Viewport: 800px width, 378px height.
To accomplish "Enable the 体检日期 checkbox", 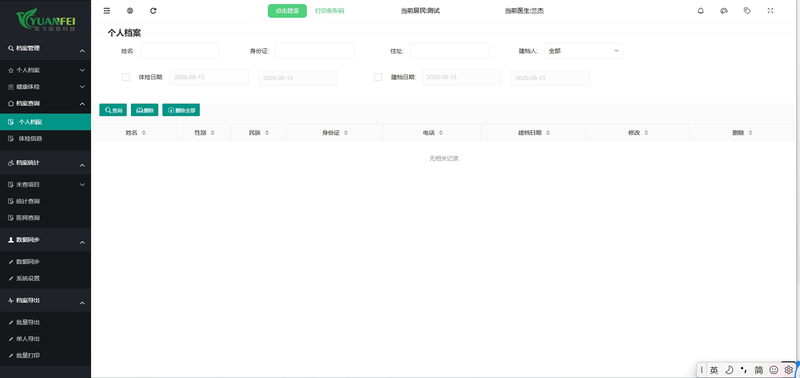I will pos(126,77).
